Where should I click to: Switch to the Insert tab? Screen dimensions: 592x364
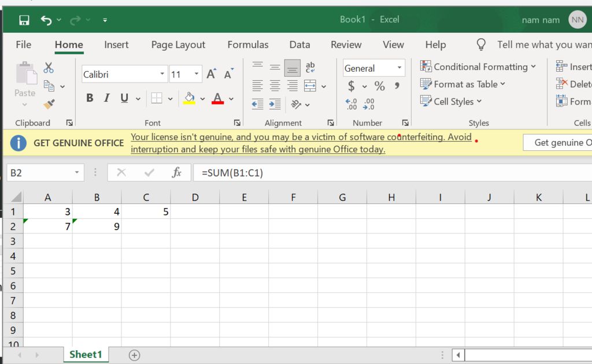click(116, 44)
